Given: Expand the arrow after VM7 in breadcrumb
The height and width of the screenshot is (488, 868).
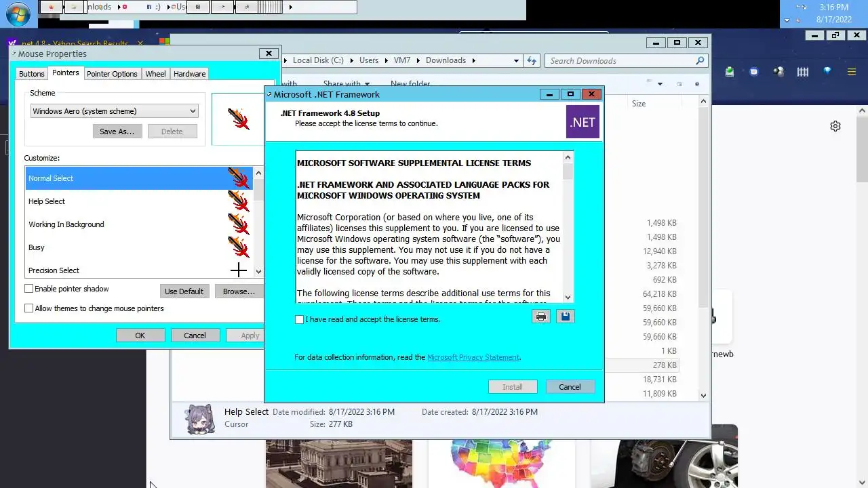Looking at the screenshot, I should (x=418, y=60).
